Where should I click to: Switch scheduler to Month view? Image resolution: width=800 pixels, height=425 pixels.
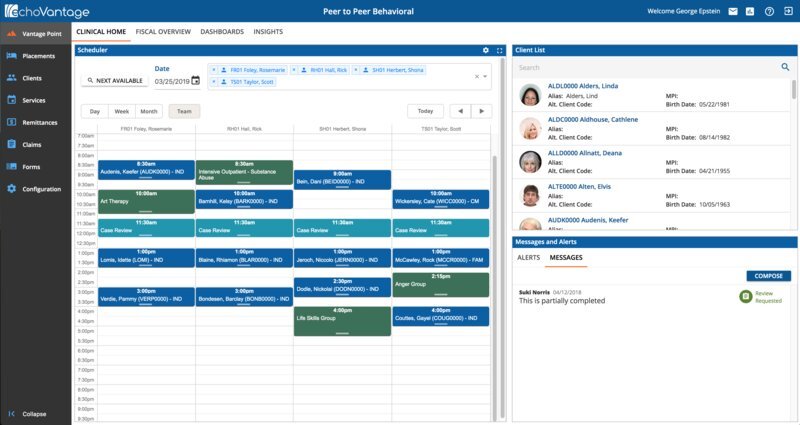149,111
